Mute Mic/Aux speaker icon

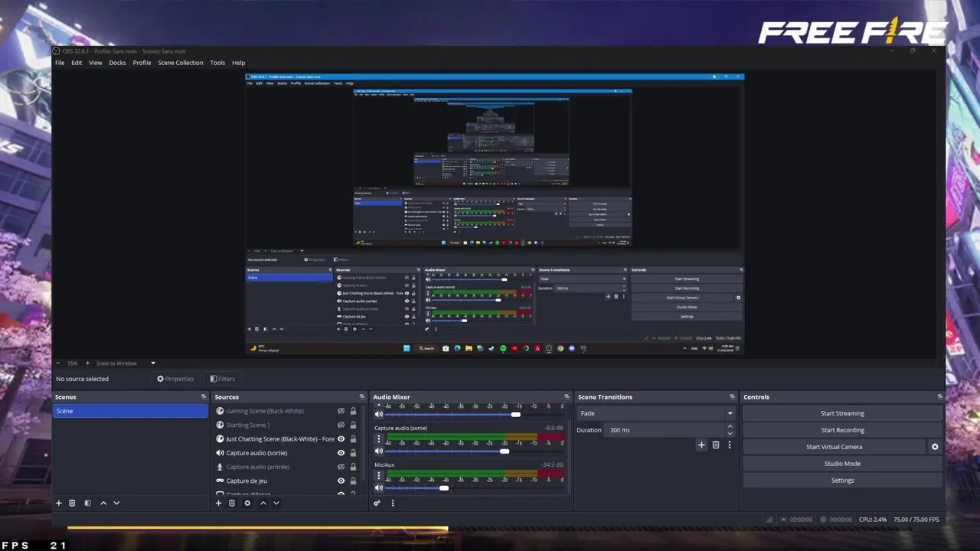tap(378, 487)
